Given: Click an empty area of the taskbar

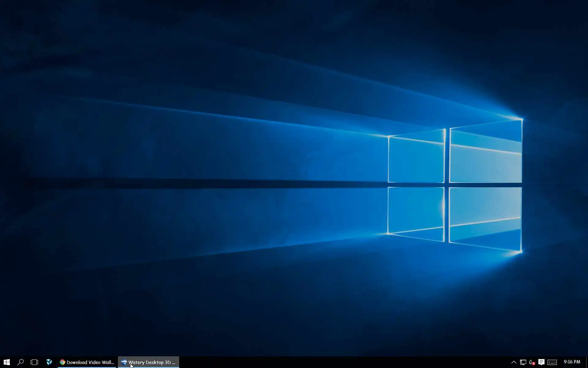Looking at the screenshot, I should pos(337,362).
